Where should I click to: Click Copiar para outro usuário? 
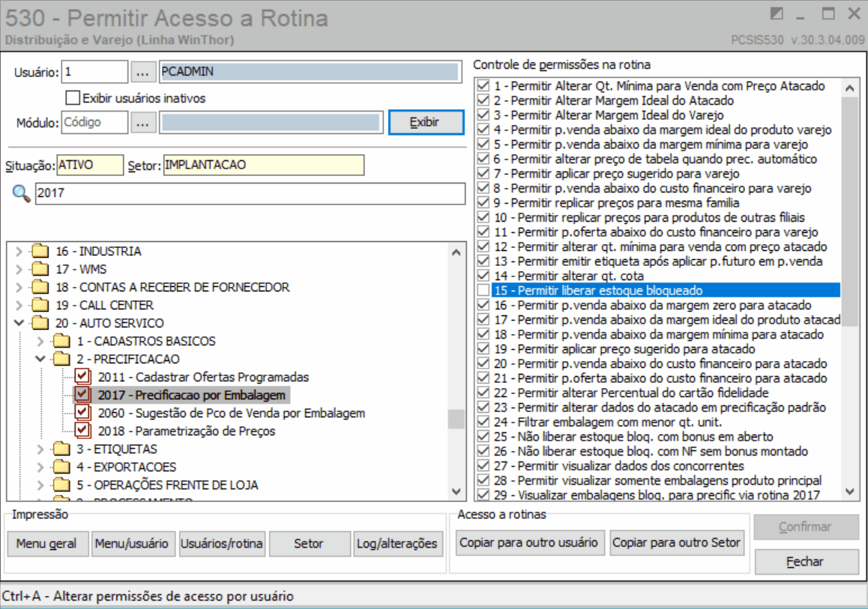(530, 542)
